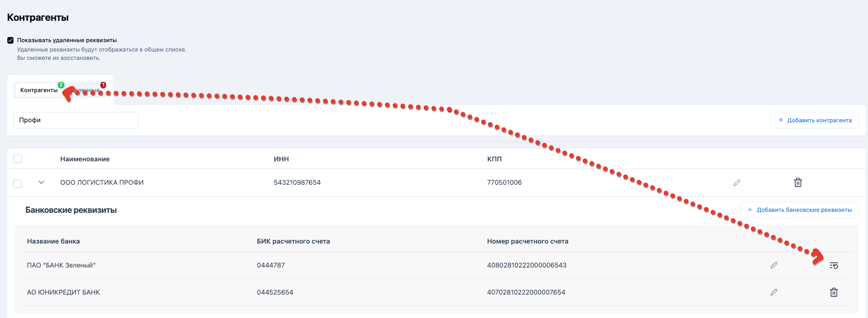
Task: Uncheck Показывать удаленные реквизиты checkbox
Action: click(10, 40)
